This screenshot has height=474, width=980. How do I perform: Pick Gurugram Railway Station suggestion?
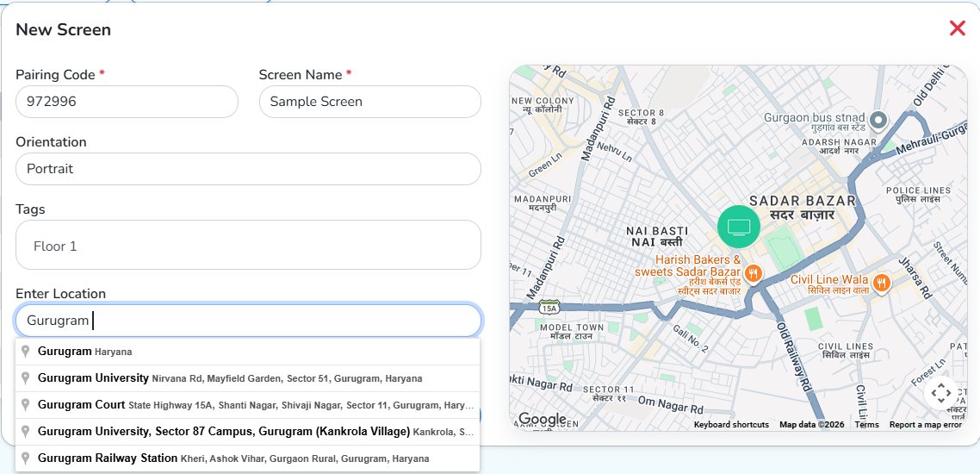point(247,459)
